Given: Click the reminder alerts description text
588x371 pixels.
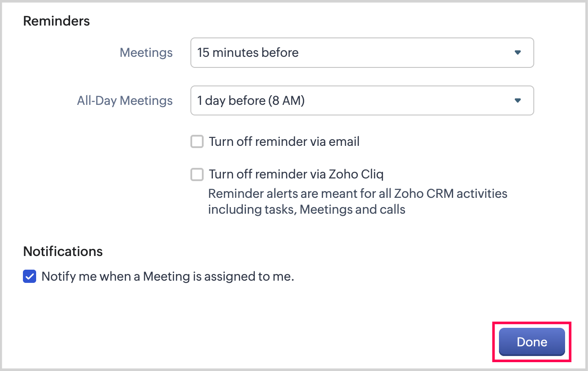Looking at the screenshot, I should tap(357, 201).
